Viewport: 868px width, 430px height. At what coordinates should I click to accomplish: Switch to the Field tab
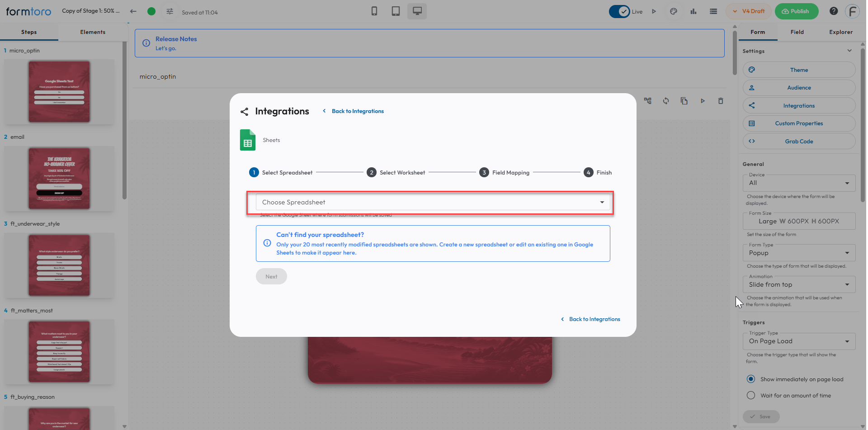coord(797,32)
